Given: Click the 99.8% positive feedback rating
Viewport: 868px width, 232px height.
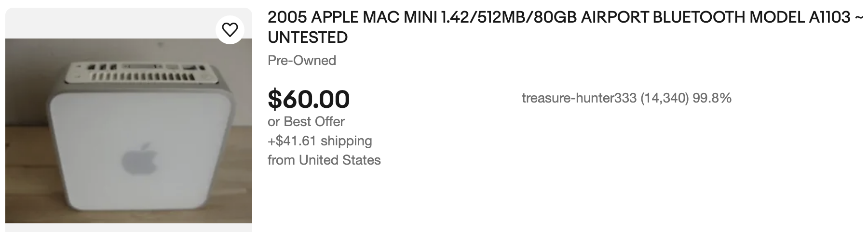Looking at the screenshot, I should [712, 99].
